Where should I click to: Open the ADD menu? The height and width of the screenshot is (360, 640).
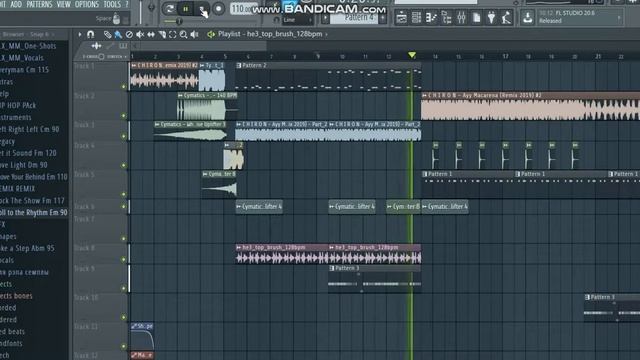click(x=16, y=4)
